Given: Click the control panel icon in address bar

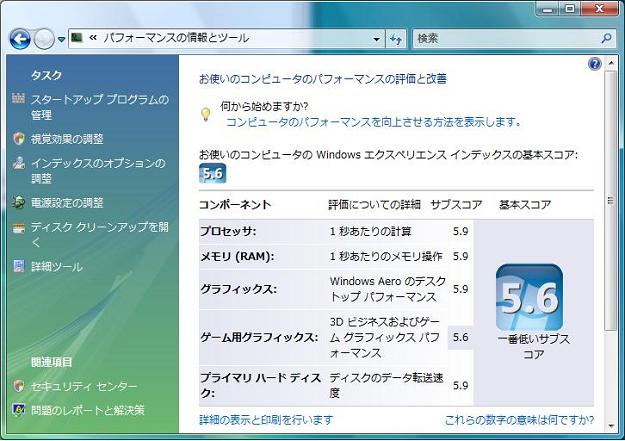Looking at the screenshot, I should point(77,38).
